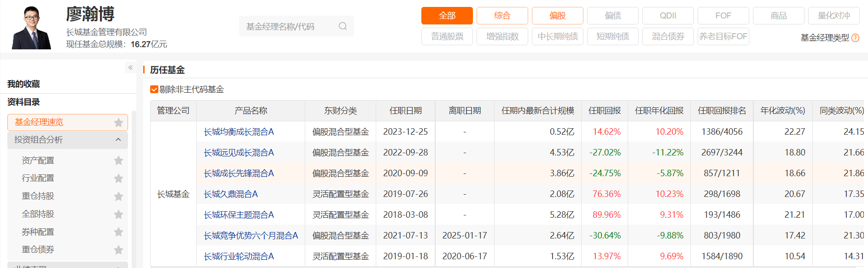Choose the 混合债券 category button

tap(668, 36)
